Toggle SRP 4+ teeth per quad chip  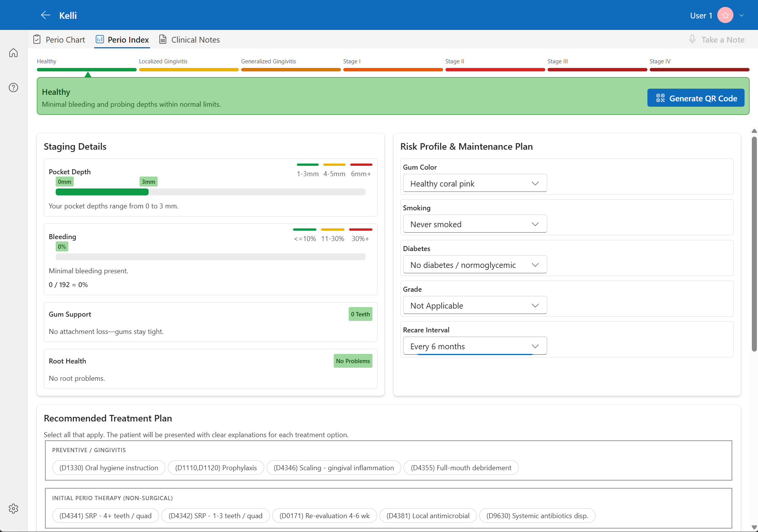[105, 515]
